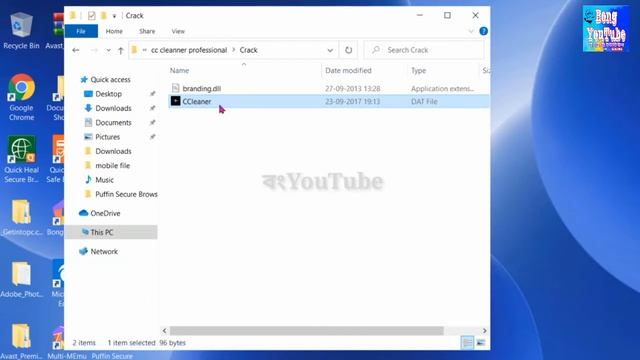The height and width of the screenshot is (360, 640).
Task: Click the Properties quick access toolbar icon
Action: point(91,16)
